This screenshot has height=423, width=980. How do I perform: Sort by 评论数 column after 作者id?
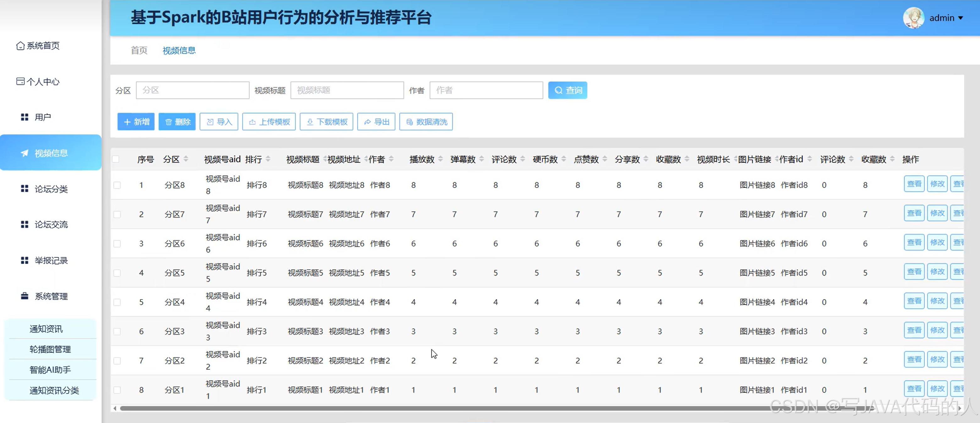[851, 159]
